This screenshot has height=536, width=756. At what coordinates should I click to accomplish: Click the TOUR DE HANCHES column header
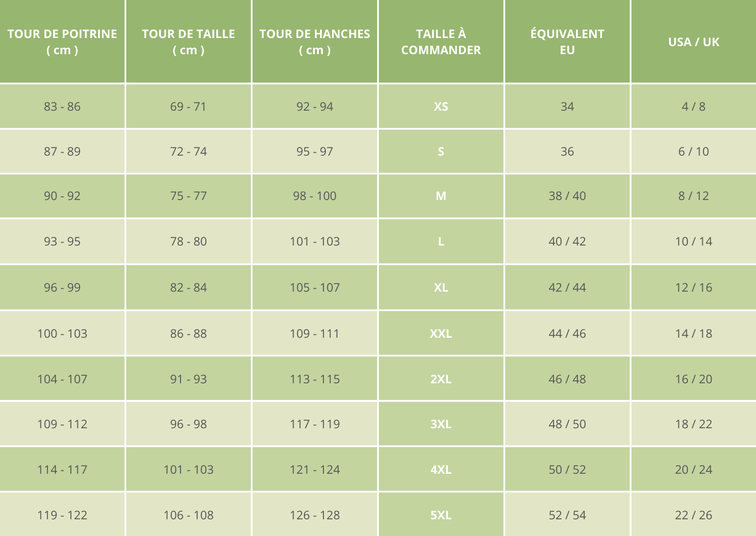(315, 42)
